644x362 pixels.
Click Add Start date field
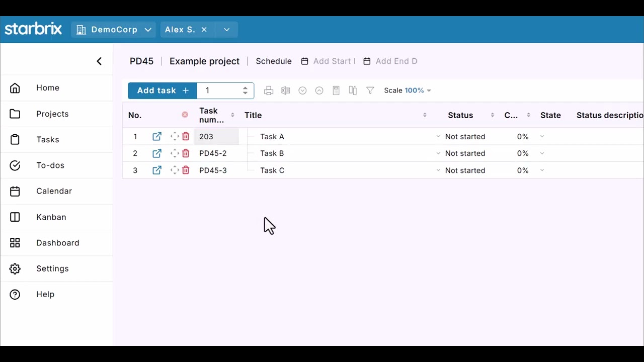click(x=334, y=61)
